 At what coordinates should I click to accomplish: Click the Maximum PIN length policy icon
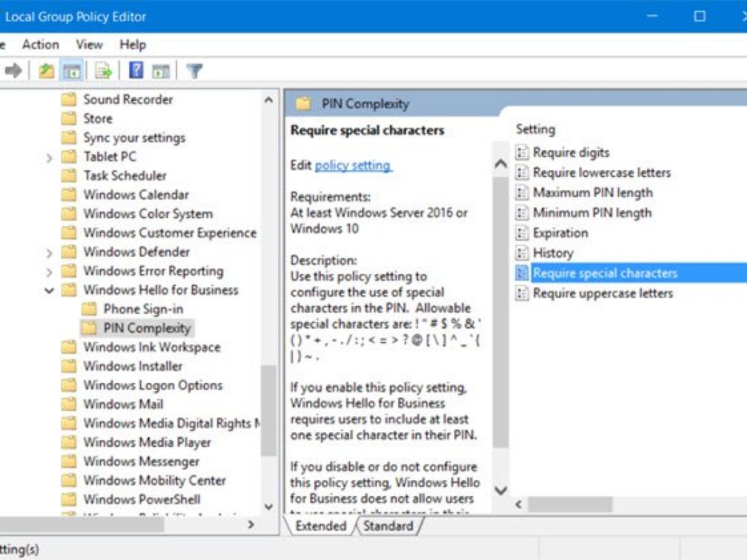pyautogui.click(x=522, y=193)
